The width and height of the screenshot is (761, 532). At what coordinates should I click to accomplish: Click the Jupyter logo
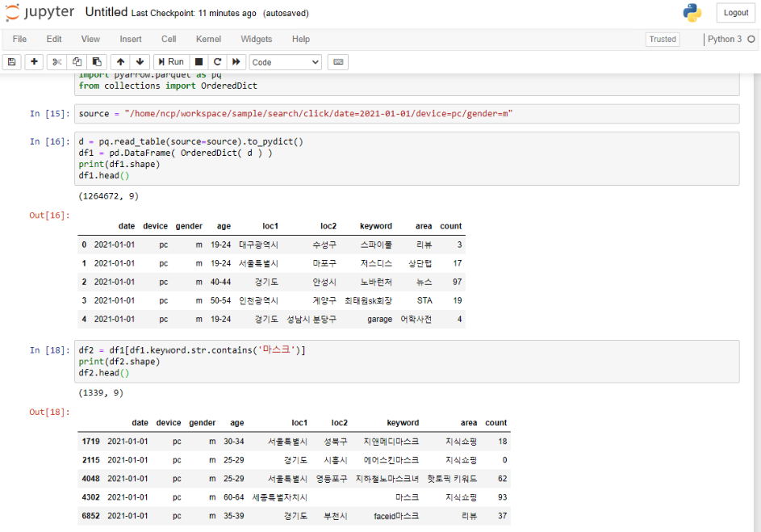tap(40, 12)
